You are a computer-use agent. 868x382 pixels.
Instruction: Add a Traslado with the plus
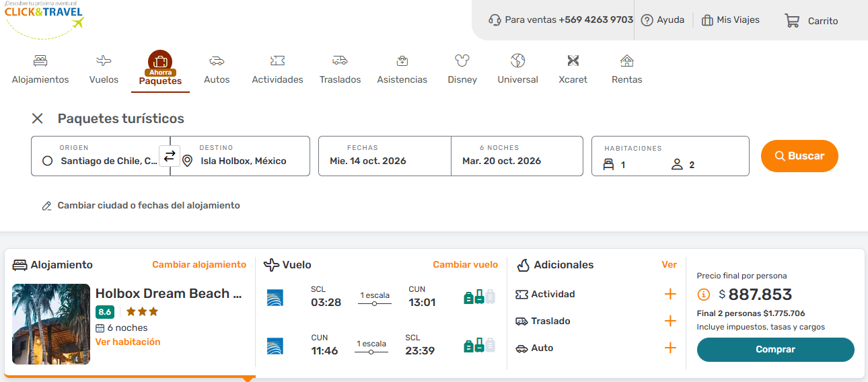click(x=670, y=321)
